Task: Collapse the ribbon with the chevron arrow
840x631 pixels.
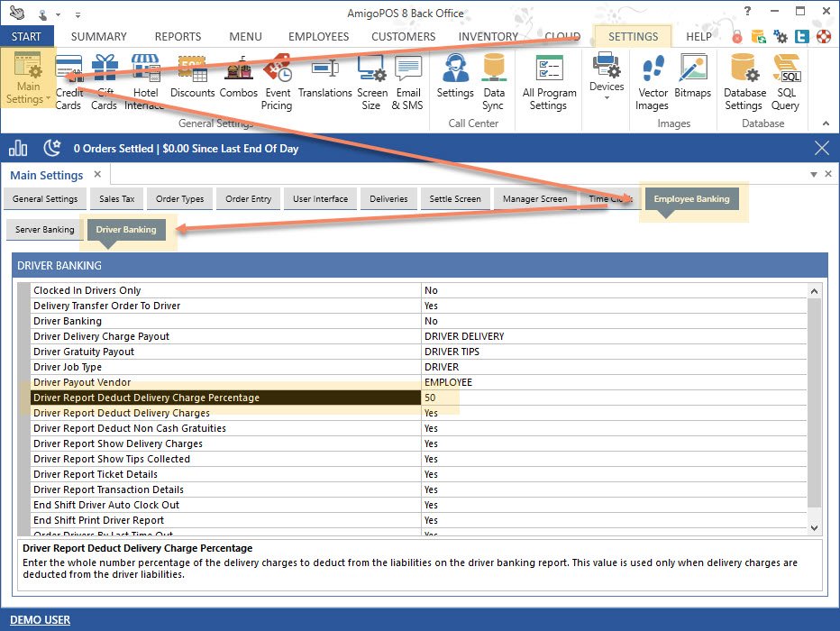Action: [824, 123]
